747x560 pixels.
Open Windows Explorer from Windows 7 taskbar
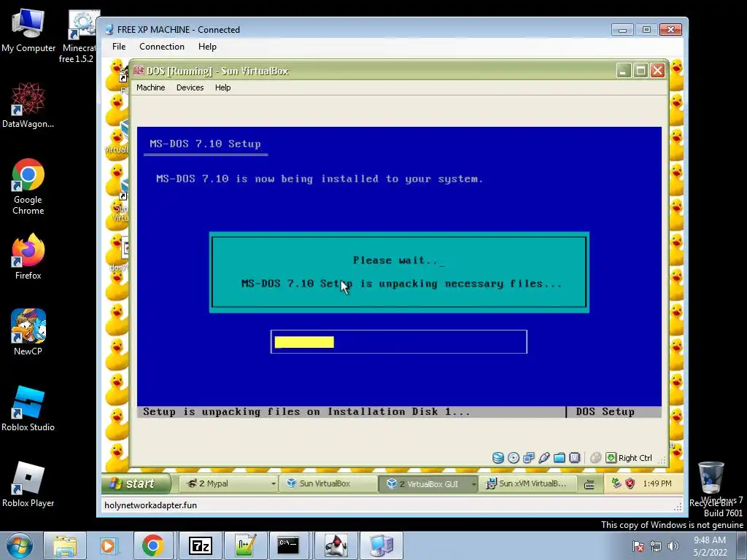point(65,545)
